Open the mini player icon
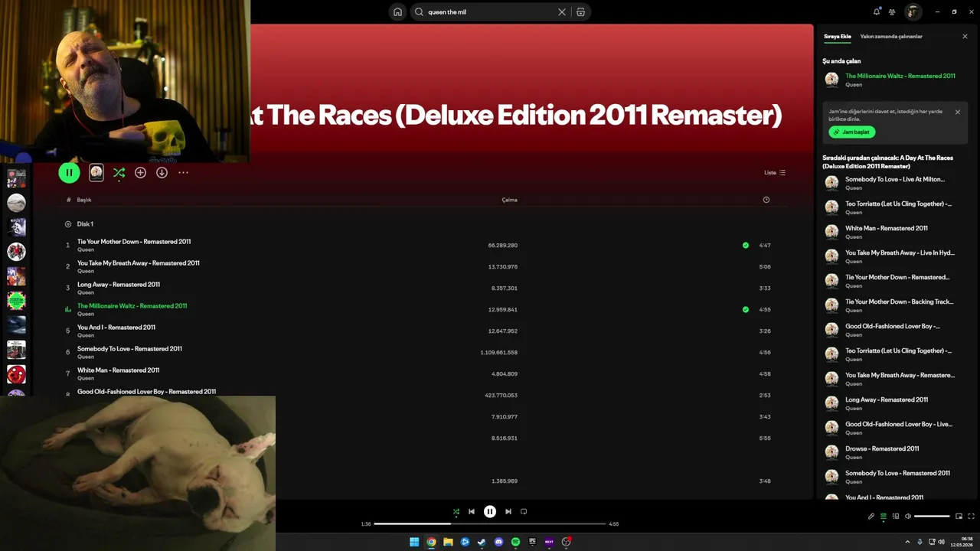 tap(959, 517)
